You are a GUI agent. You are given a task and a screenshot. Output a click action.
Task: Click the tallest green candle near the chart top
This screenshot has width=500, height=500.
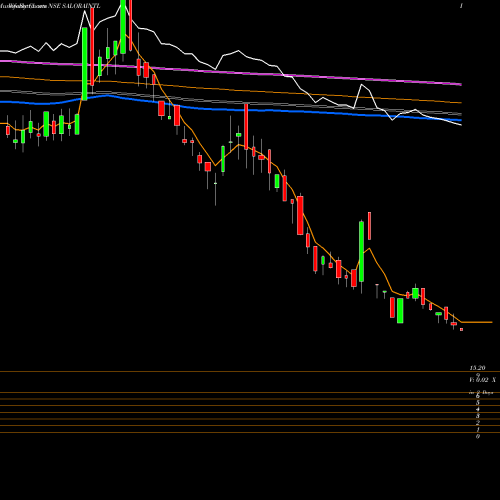coord(85,64)
